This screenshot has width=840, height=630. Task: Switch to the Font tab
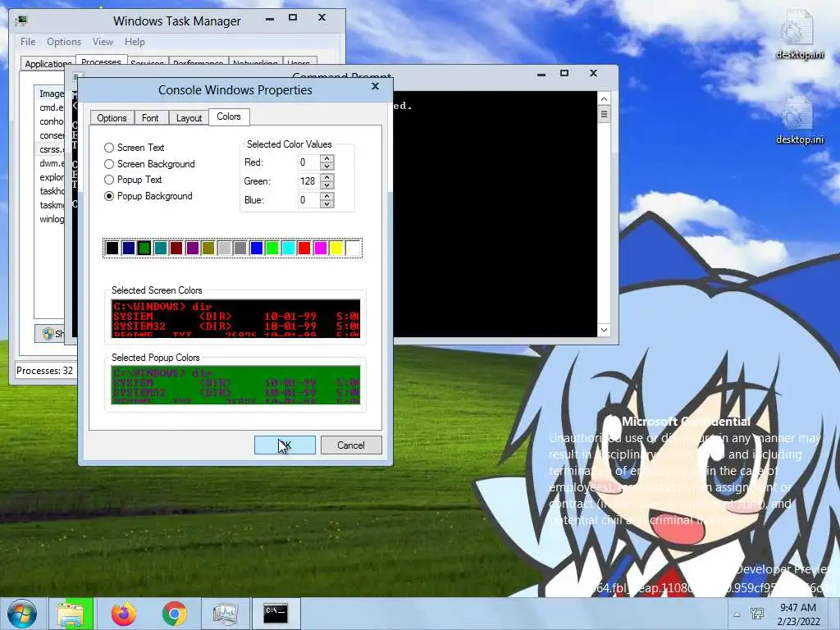pyautogui.click(x=150, y=118)
